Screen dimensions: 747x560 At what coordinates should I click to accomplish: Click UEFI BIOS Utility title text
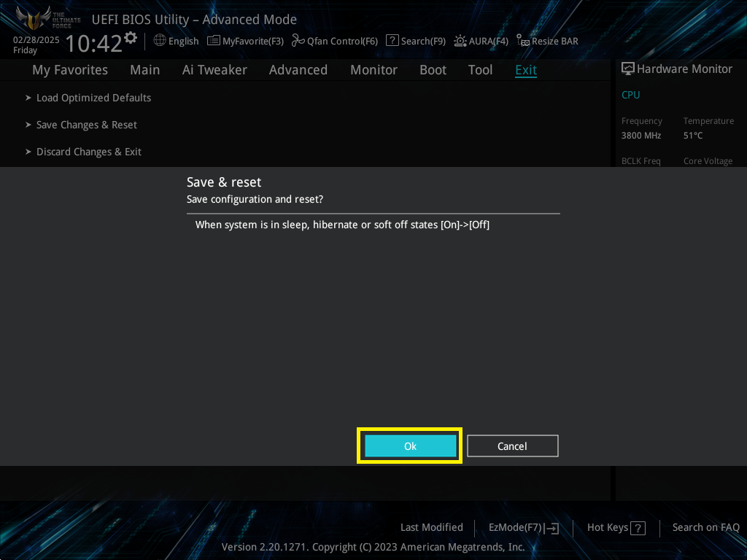[x=194, y=20]
